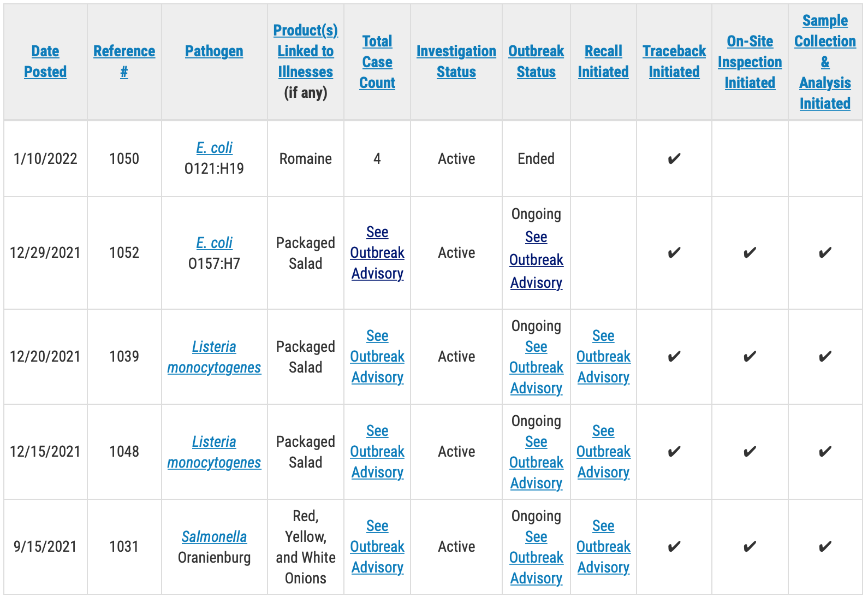Sort by the Reference # header

point(124,61)
